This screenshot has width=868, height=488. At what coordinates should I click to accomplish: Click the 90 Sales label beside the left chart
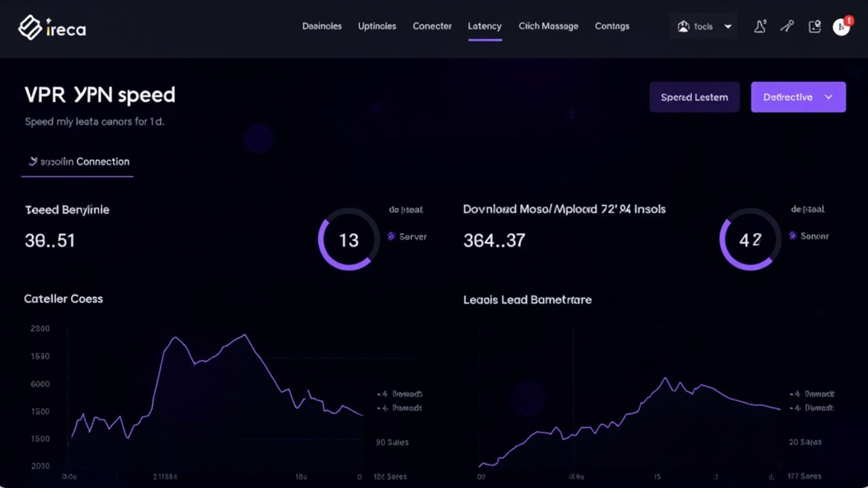pyautogui.click(x=392, y=443)
